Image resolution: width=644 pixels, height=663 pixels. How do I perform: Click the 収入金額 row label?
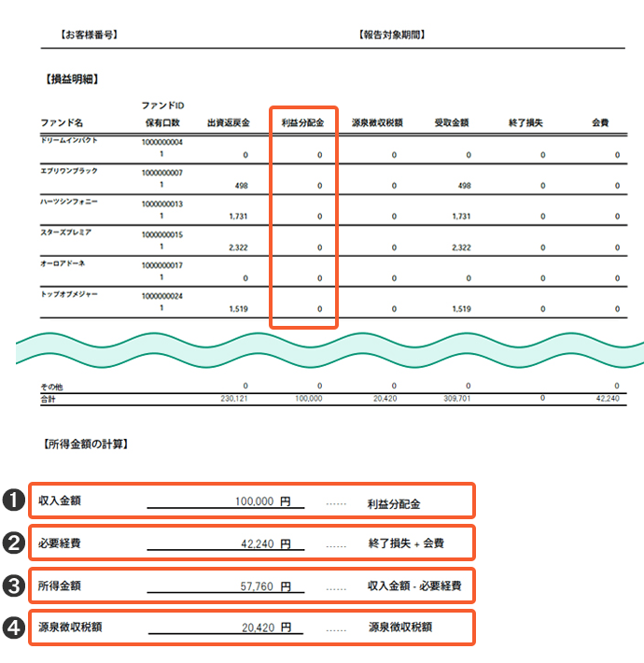[x=60, y=501]
